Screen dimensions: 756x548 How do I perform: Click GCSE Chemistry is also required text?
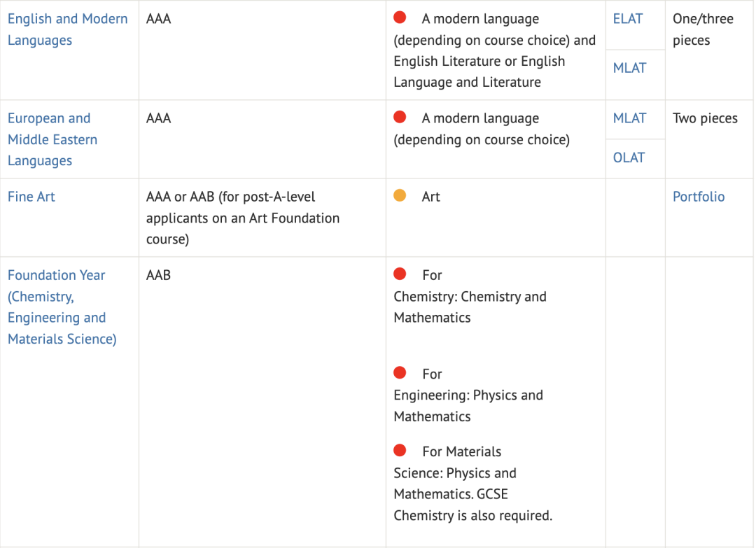(x=473, y=505)
